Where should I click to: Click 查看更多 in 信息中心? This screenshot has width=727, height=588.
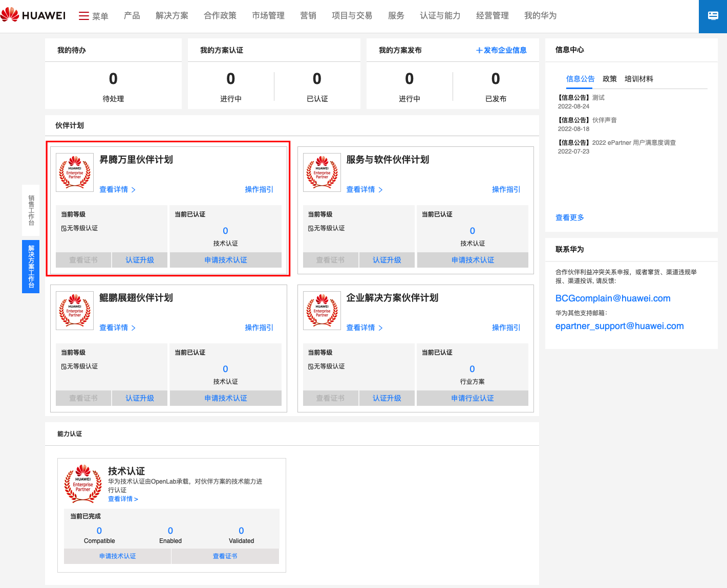570,217
